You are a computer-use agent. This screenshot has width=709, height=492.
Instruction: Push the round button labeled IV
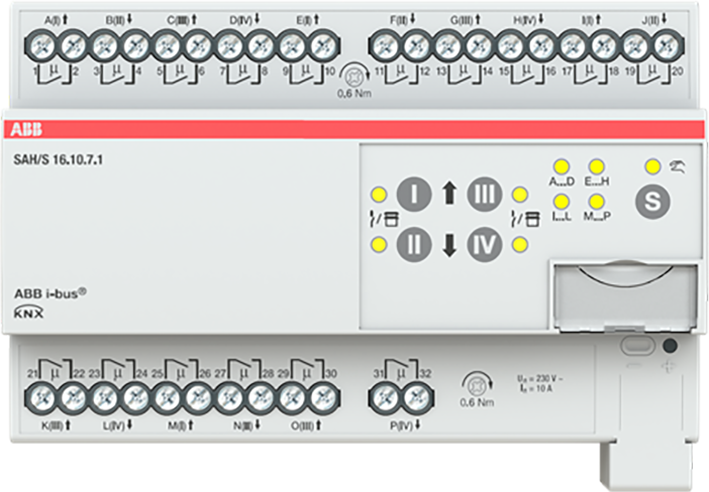pos(484,245)
